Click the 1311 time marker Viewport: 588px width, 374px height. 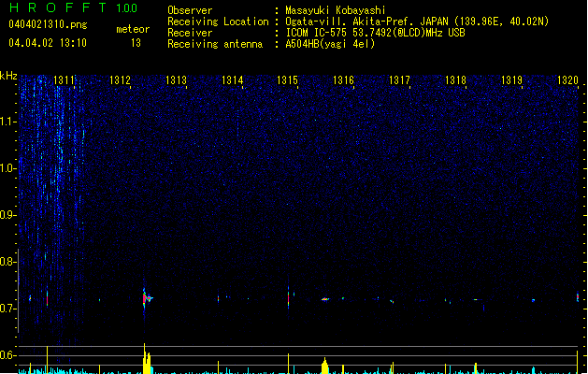(64, 80)
